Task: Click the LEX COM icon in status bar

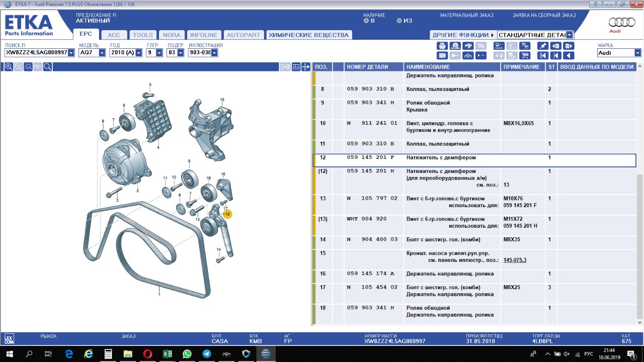Action: point(9,339)
